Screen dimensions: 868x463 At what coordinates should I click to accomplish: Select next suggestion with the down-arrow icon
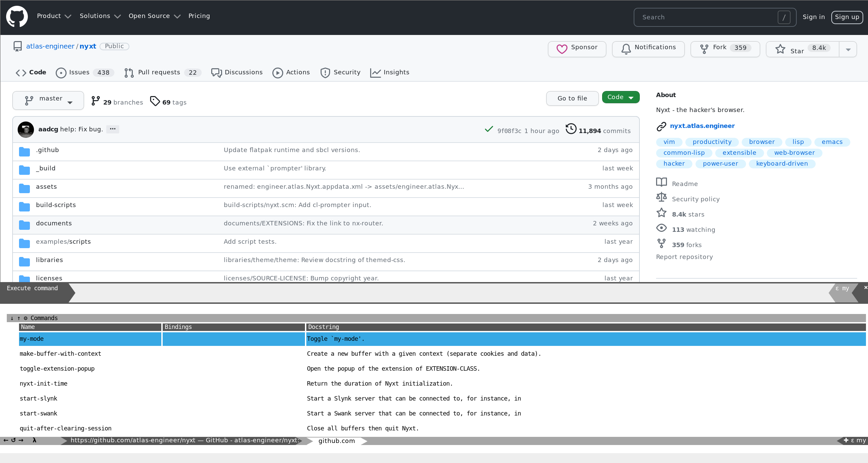coord(12,318)
